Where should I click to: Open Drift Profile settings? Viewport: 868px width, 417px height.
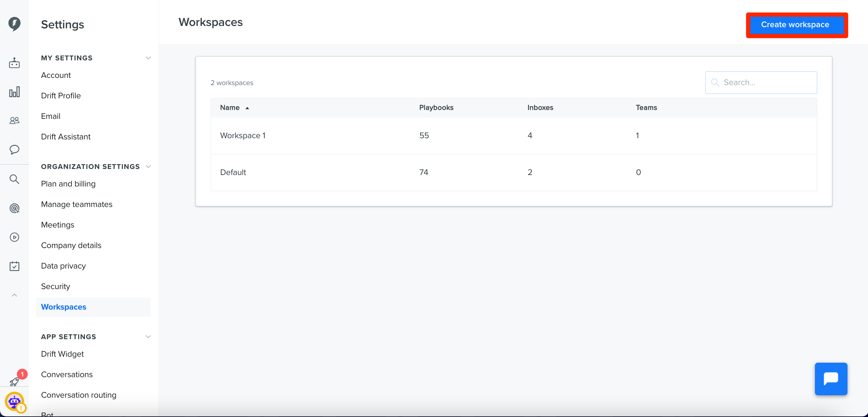click(61, 96)
